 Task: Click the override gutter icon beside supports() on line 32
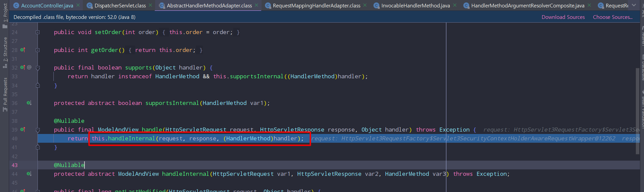pyautogui.click(x=23, y=67)
